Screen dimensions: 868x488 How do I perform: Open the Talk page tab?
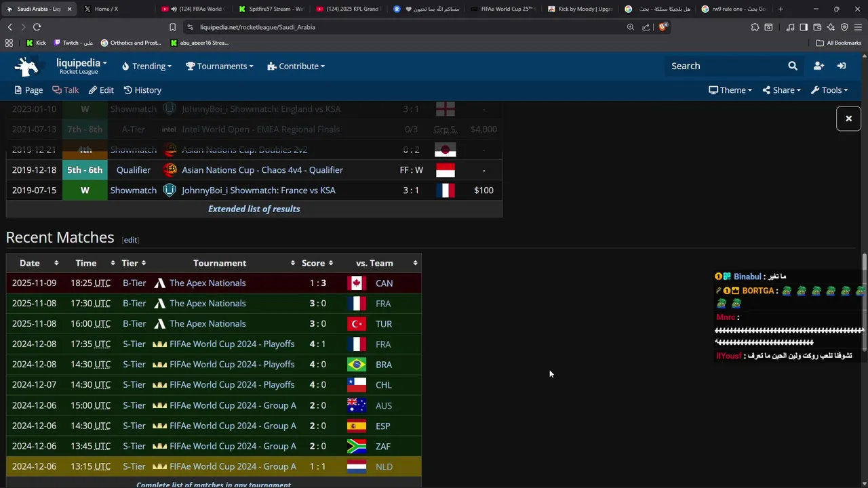(x=66, y=90)
